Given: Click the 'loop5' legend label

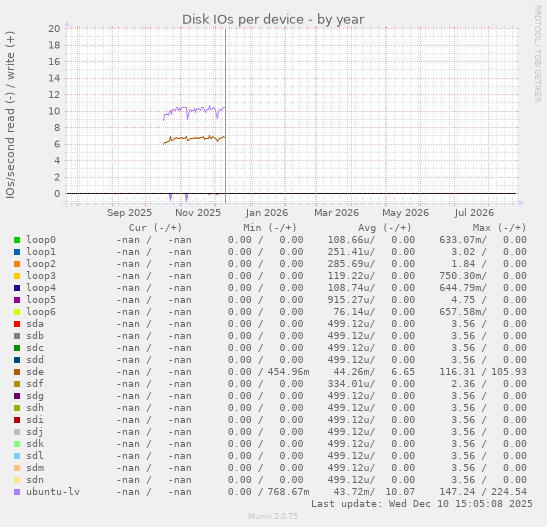Looking at the screenshot, I should tap(41, 300).
